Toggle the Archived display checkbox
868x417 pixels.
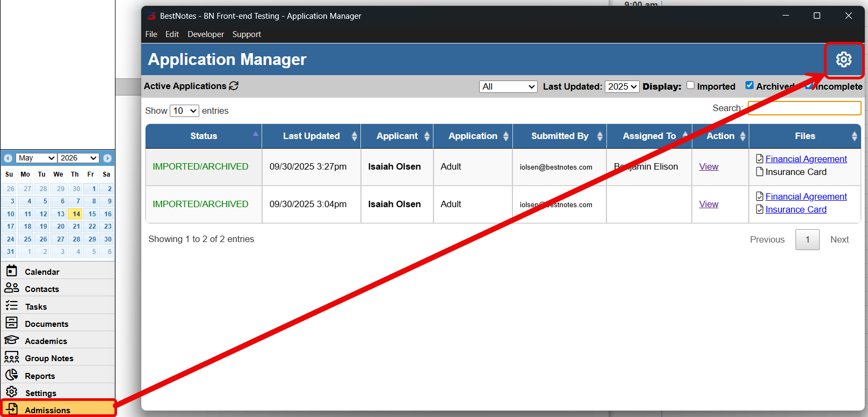749,85
